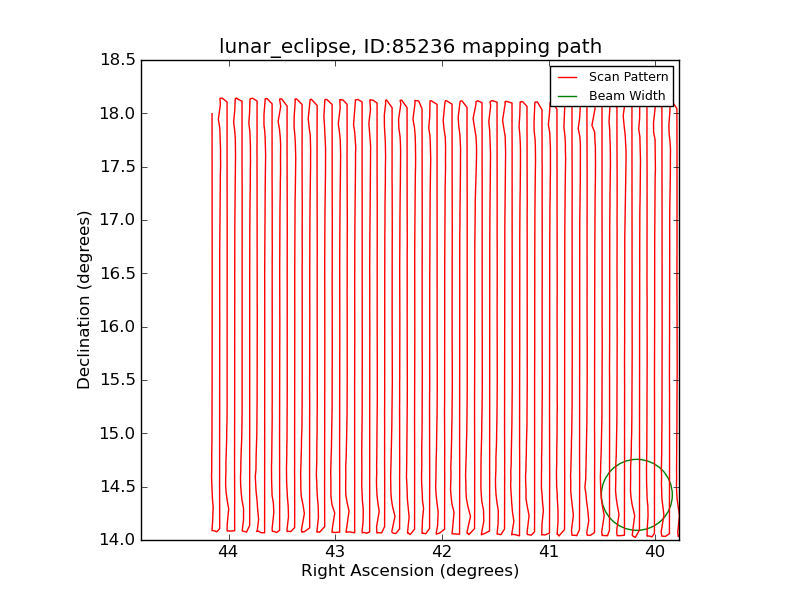Screen dimensions: 800x600
Task: Click the 41 right ascension tick label
Action: [x=549, y=552]
